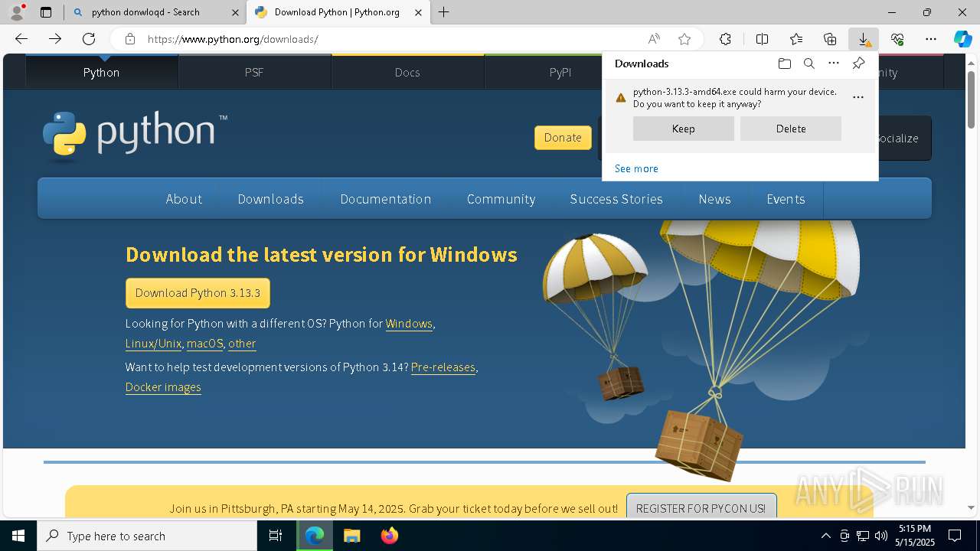
Task: Open the PSF top tab
Action: click(x=254, y=72)
